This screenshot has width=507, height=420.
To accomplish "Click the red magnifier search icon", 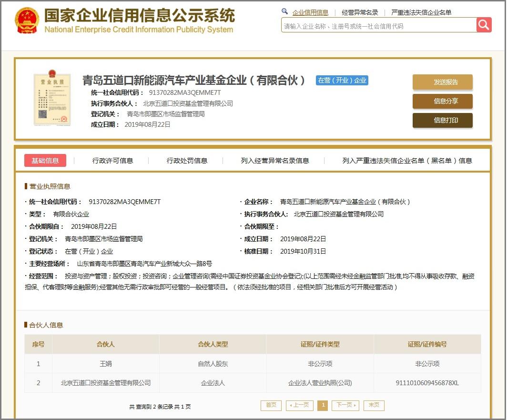I will 483,25.
